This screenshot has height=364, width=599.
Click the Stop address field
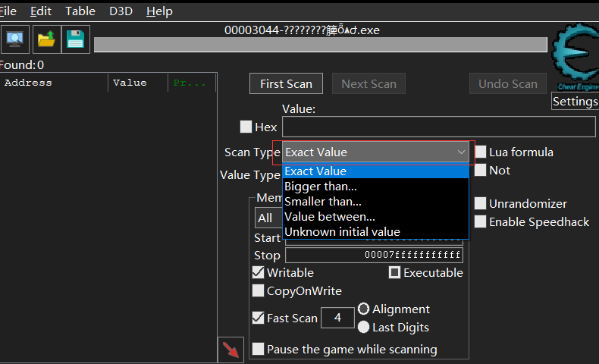pyautogui.click(x=374, y=255)
